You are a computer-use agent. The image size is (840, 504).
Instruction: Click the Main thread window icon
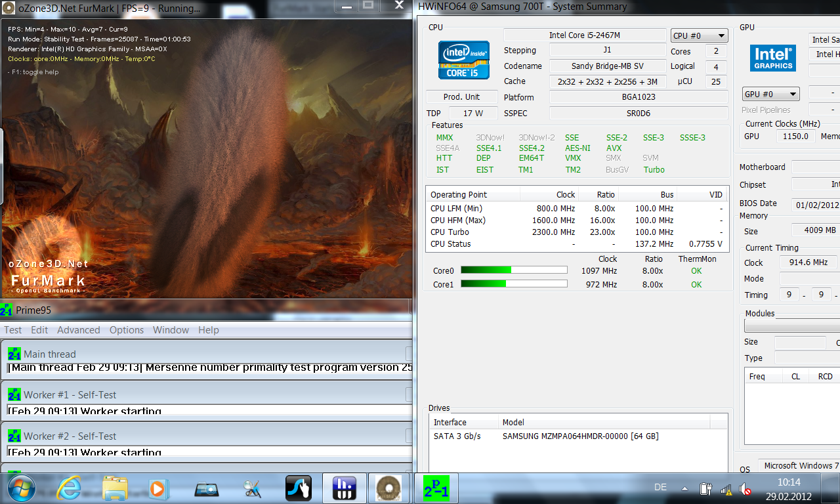click(x=14, y=354)
